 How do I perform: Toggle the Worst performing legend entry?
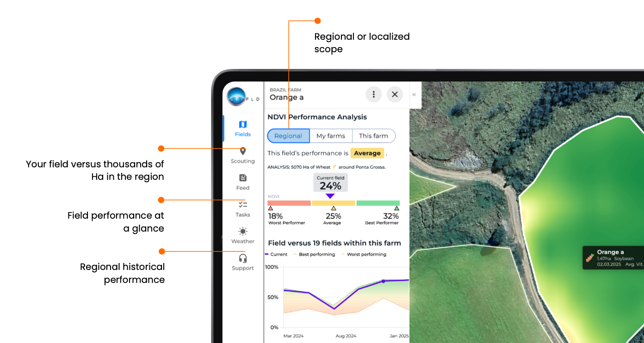(x=364, y=254)
